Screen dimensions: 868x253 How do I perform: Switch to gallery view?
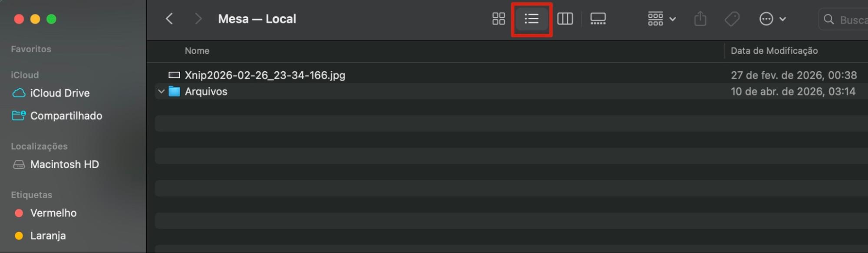[598, 19]
